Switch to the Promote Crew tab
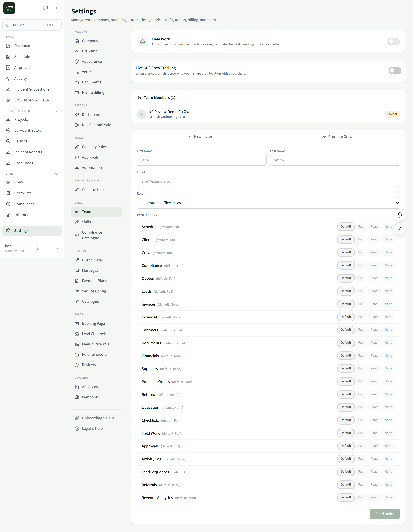Viewport: 413px width, 532px height. (337, 137)
